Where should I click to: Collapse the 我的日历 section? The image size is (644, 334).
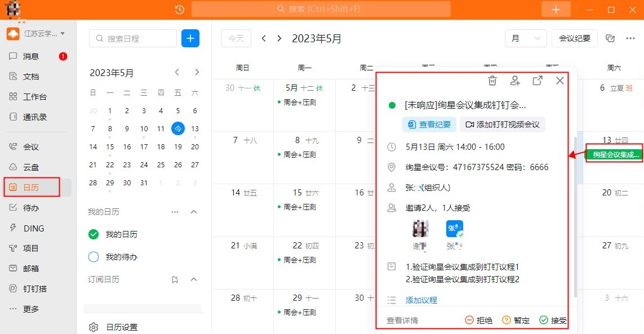point(194,212)
